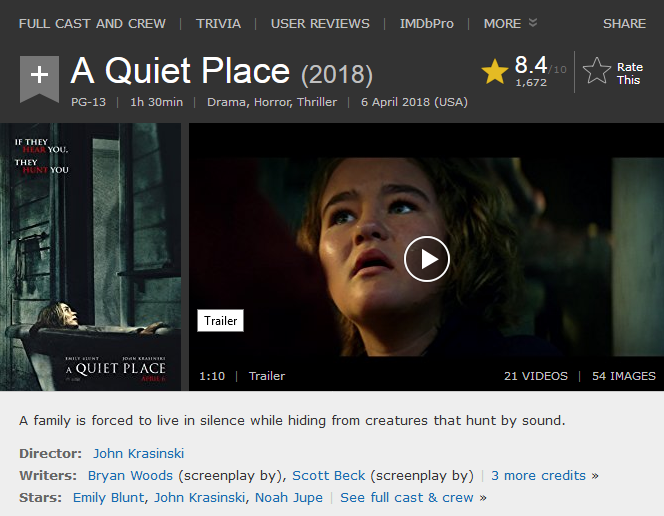
Task: Open 6 April 2018 (USA) release info
Action: click(414, 102)
